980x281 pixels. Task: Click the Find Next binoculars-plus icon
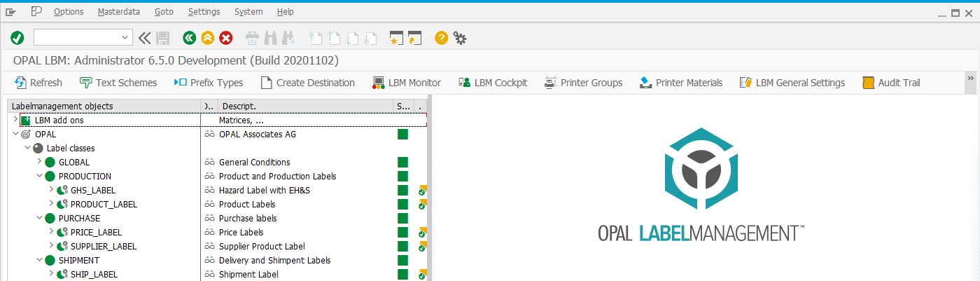point(290,38)
